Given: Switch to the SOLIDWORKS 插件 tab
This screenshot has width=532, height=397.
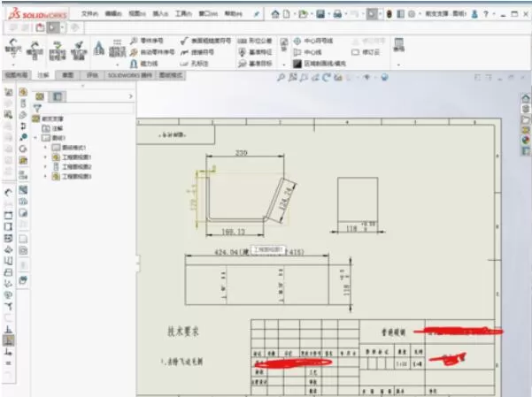Looking at the screenshot, I should point(130,75).
